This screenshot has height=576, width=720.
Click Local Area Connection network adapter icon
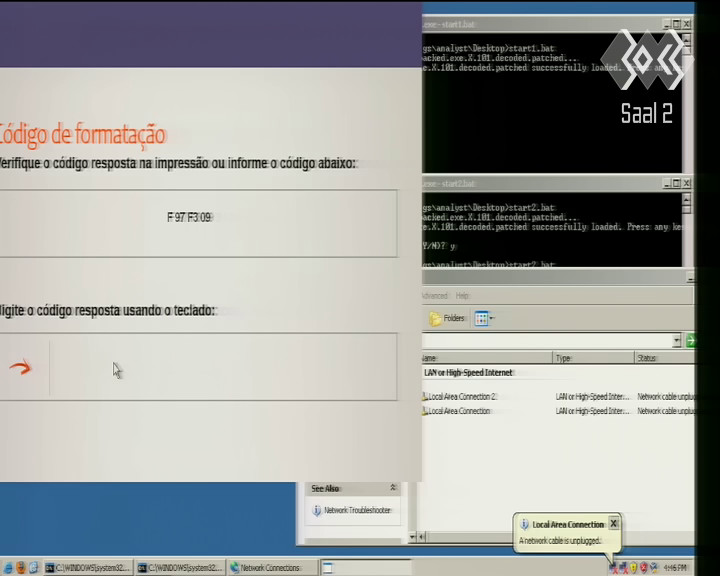tap(424, 411)
